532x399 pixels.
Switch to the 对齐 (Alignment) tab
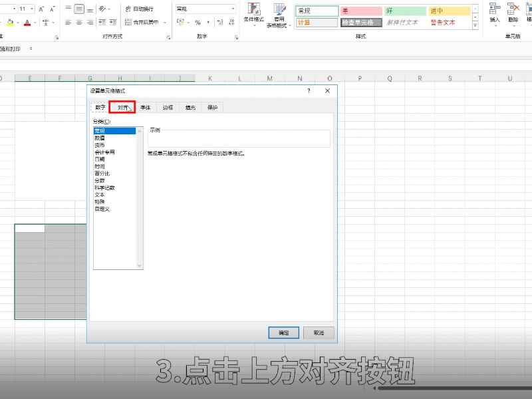point(122,107)
